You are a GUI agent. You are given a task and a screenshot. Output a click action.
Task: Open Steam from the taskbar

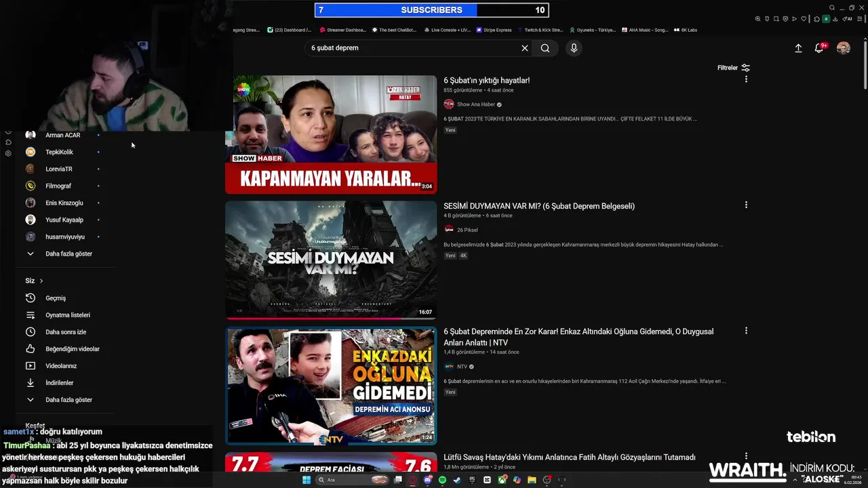457,480
